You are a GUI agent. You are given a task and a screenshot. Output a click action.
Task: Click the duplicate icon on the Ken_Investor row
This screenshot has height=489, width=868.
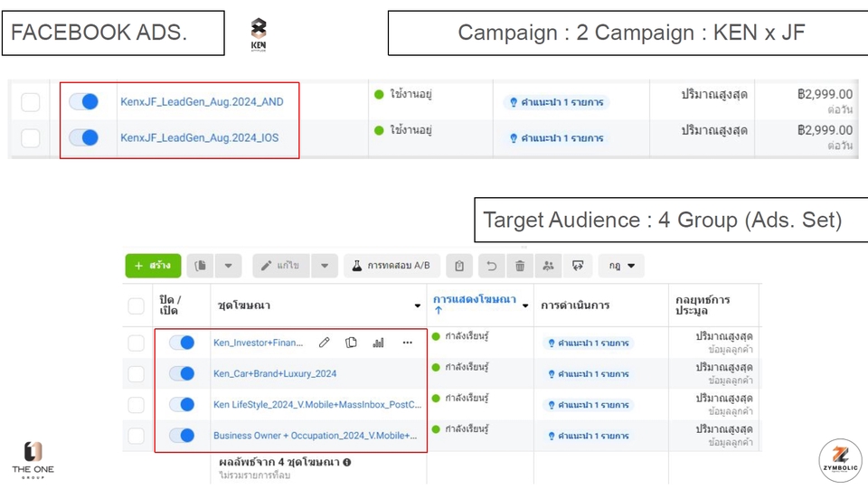pos(351,343)
